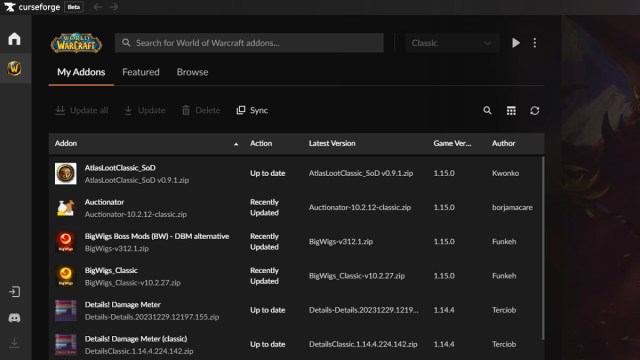Click latest version BigWigs-v312.1.zip
Image resolution: width=640 pixels, height=360 pixels.
coord(341,242)
